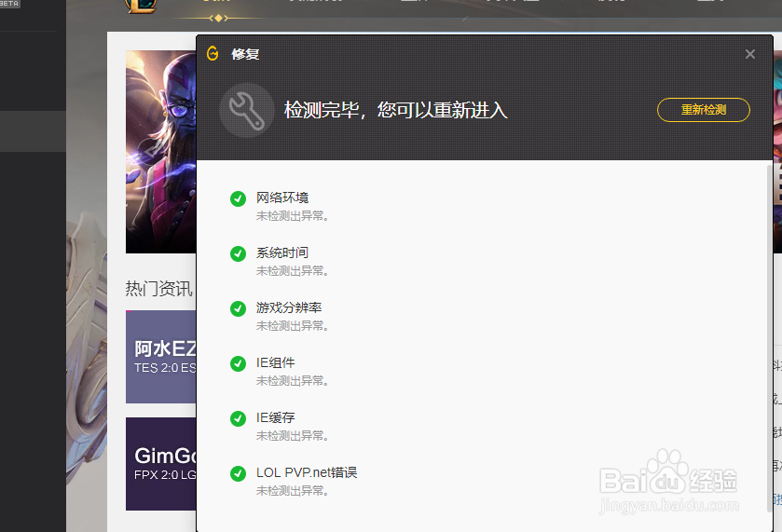This screenshot has height=532, width=782.
Task: Select the IE组件 item text
Action: coord(275,362)
